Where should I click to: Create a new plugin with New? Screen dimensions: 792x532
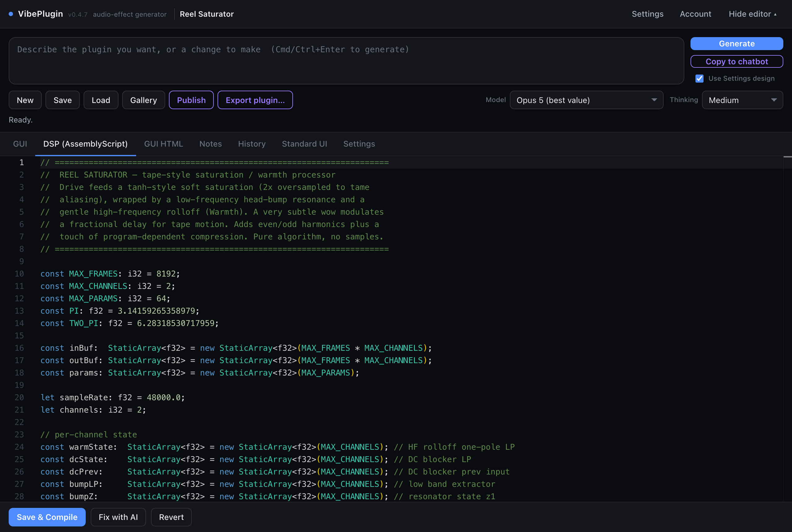point(25,100)
